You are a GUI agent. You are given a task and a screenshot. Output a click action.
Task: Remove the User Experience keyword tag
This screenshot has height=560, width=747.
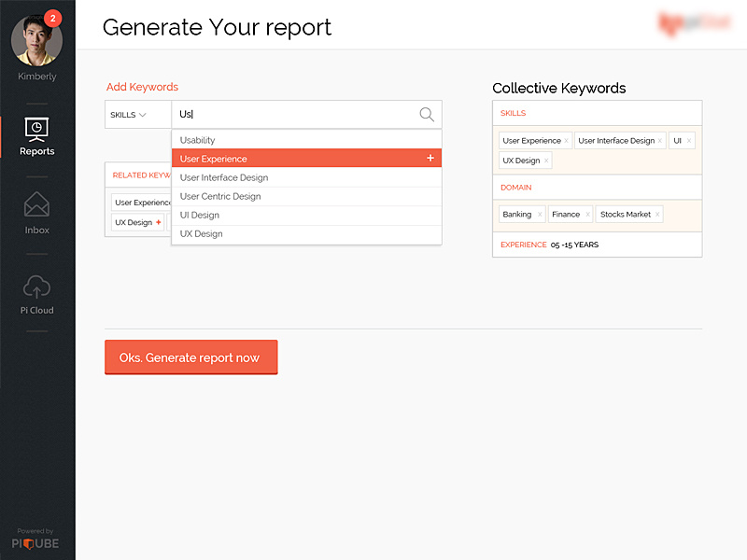(x=566, y=141)
